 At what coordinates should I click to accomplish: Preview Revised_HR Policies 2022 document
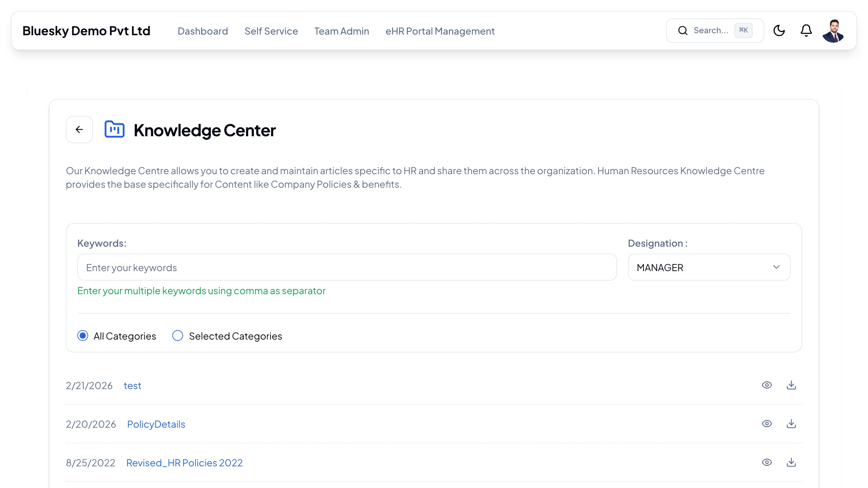pyautogui.click(x=767, y=462)
